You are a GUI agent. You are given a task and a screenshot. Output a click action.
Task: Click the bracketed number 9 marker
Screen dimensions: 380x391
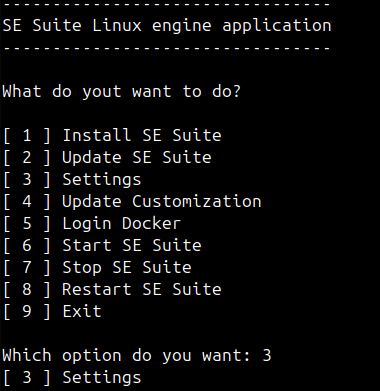[27, 311]
